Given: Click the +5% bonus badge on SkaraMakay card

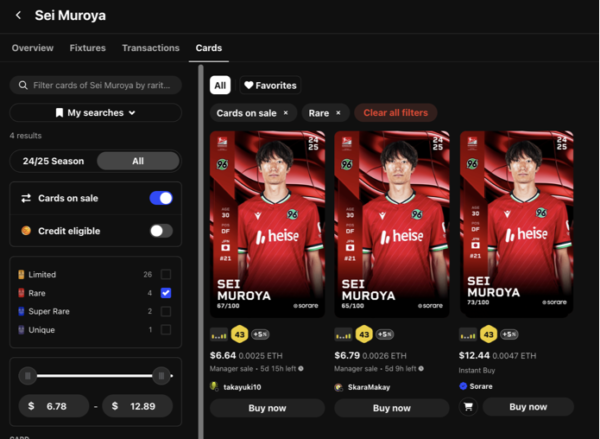Looking at the screenshot, I should point(385,334).
